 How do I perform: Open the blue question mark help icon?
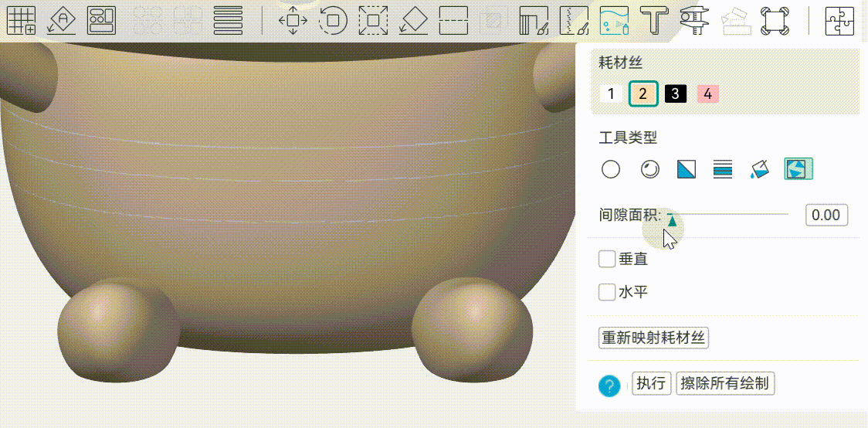point(609,386)
